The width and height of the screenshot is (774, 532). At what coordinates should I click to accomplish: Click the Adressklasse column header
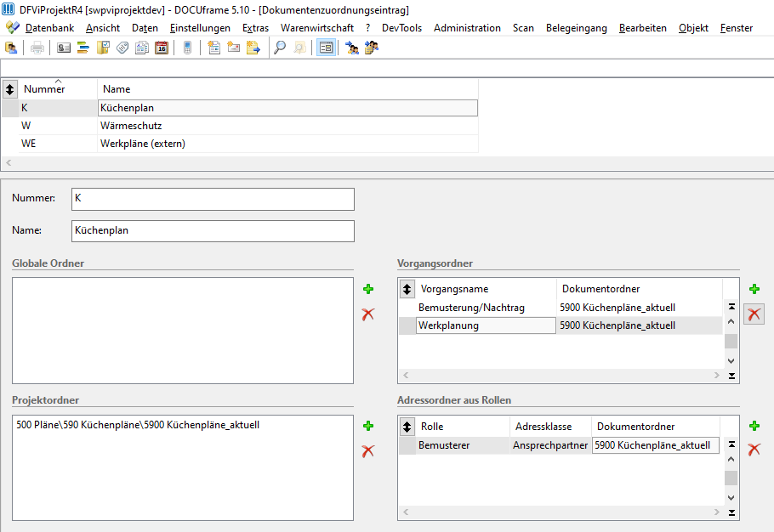(x=550, y=427)
